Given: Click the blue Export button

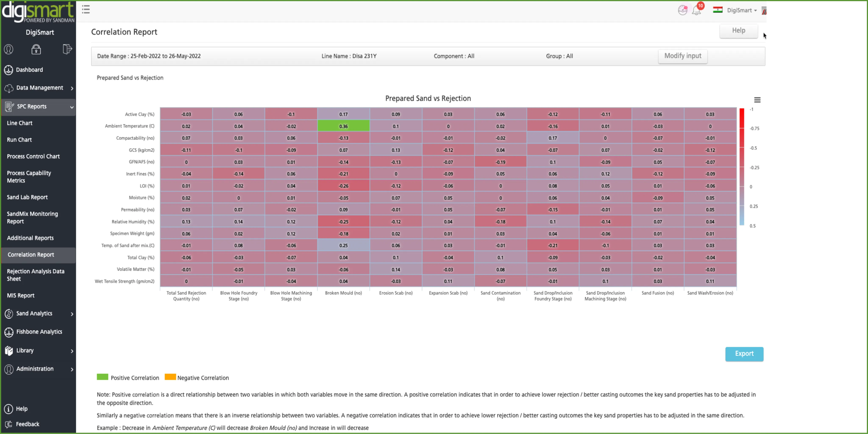Looking at the screenshot, I should 744,354.
